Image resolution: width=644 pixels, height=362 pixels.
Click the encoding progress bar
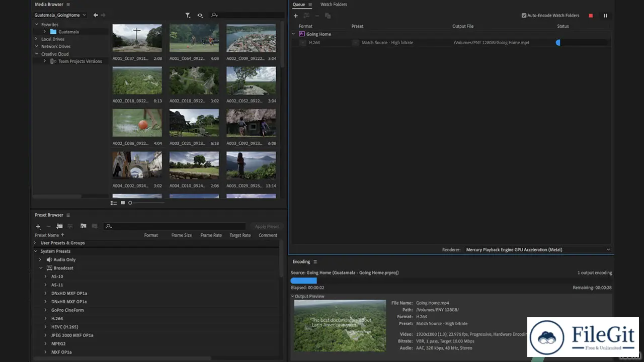click(451, 281)
